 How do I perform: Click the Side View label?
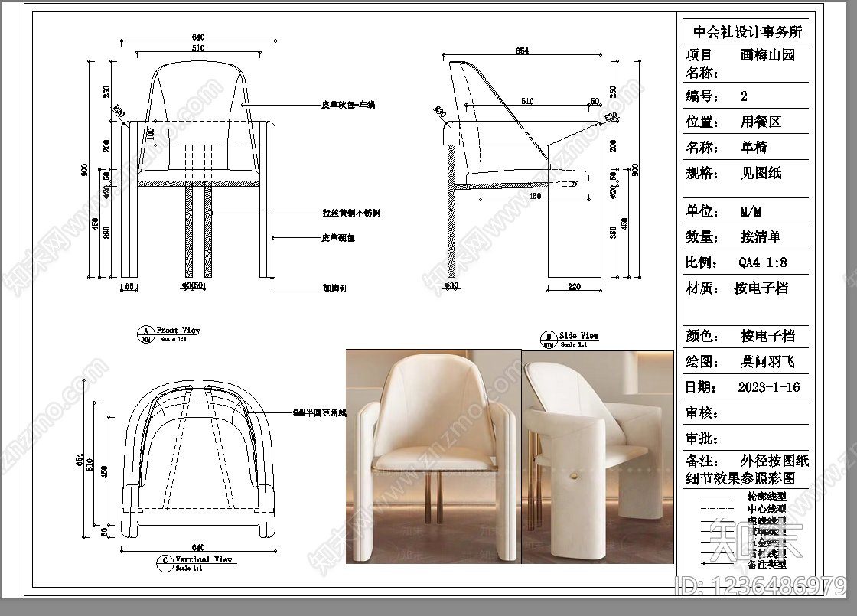pos(578,336)
